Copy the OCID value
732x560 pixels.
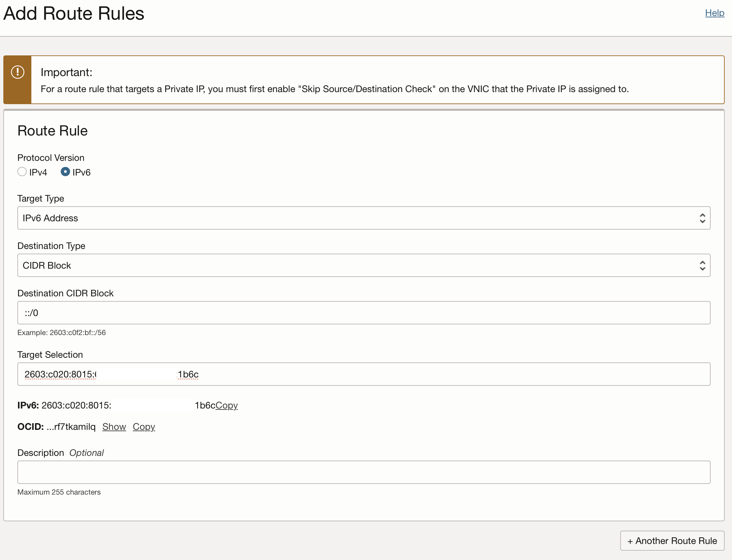[x=144, y=427]
